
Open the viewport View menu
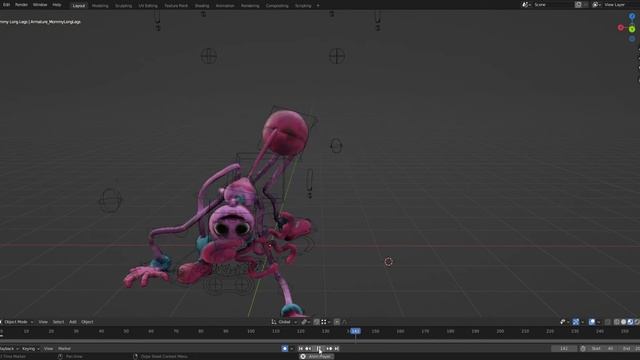coord(43,322)
